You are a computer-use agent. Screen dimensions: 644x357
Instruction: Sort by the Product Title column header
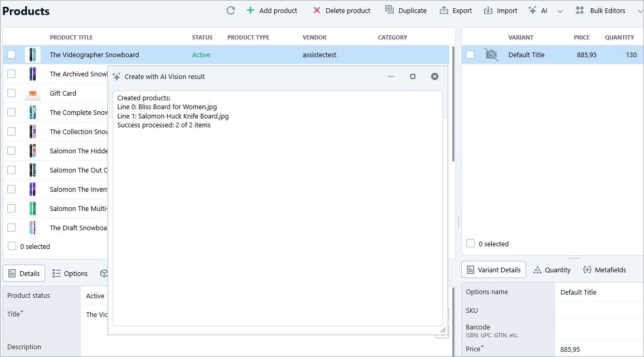(x=71, y=37)
